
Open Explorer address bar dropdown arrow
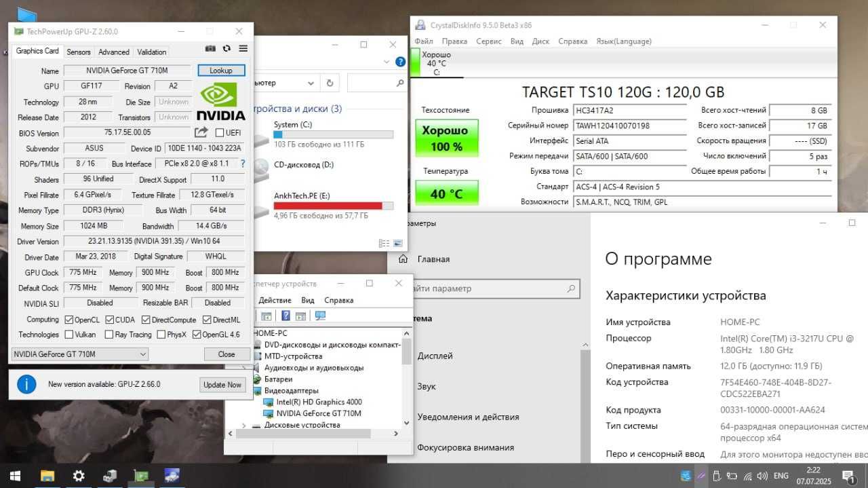click(x=311, y=83)
